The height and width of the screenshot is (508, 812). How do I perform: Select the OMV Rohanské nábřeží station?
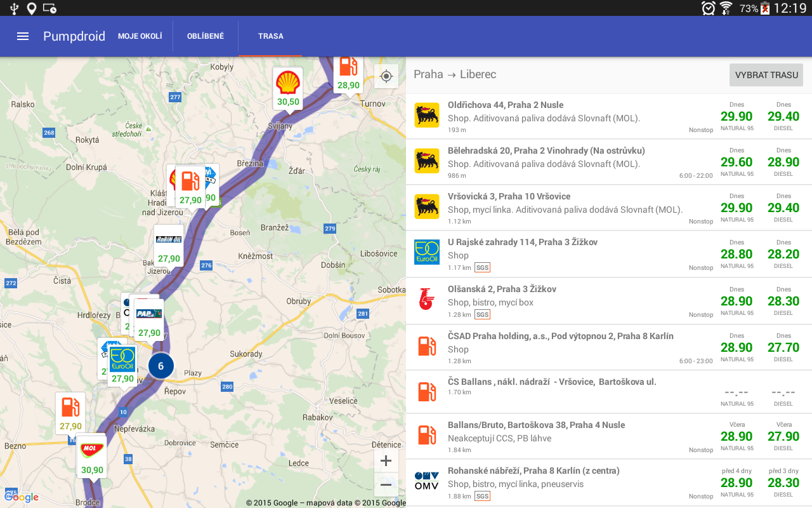point(609,483)
